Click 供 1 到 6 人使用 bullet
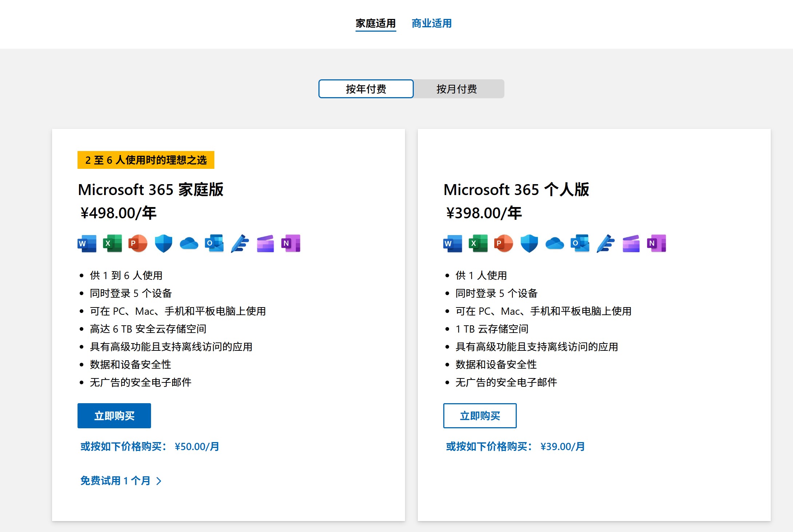The width and height of the screenshot is (793, 532). coord(126,275)
